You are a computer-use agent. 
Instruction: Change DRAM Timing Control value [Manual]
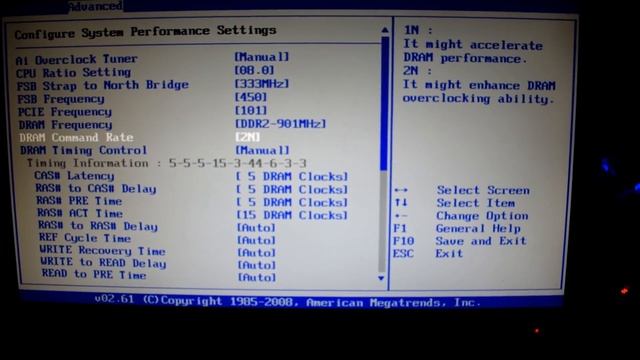(x=262, y=150)
